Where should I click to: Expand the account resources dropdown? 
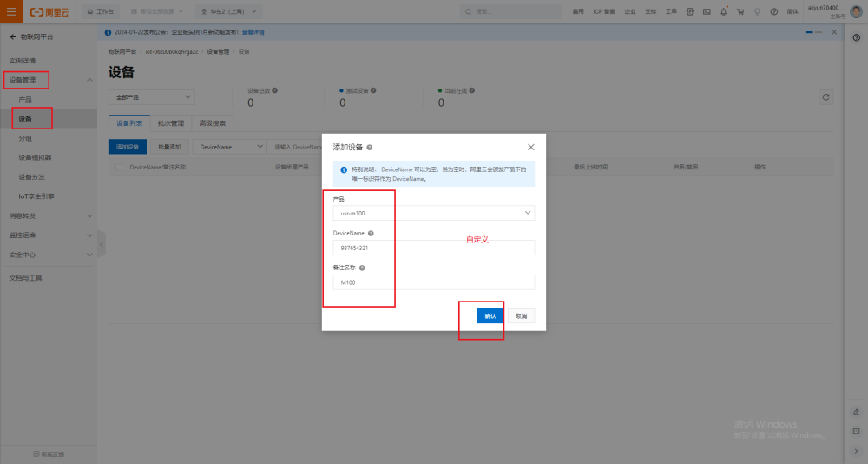156,11
